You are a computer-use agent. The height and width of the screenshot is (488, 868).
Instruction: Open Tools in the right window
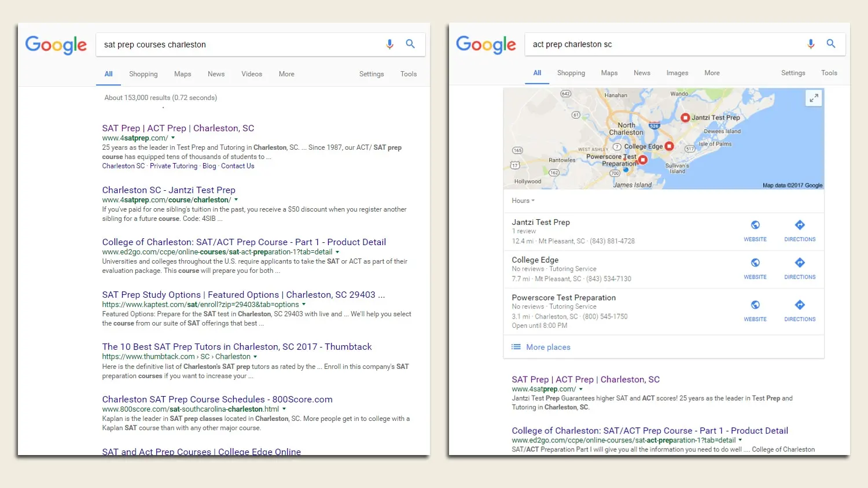(829, 73)
